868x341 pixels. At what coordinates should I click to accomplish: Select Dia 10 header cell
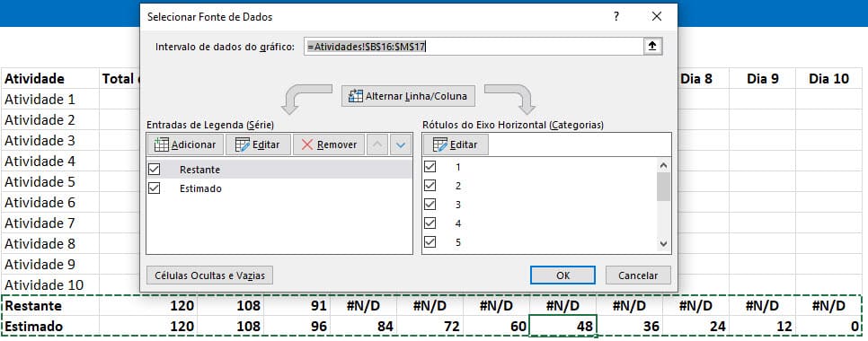click(x=828, y=78)
